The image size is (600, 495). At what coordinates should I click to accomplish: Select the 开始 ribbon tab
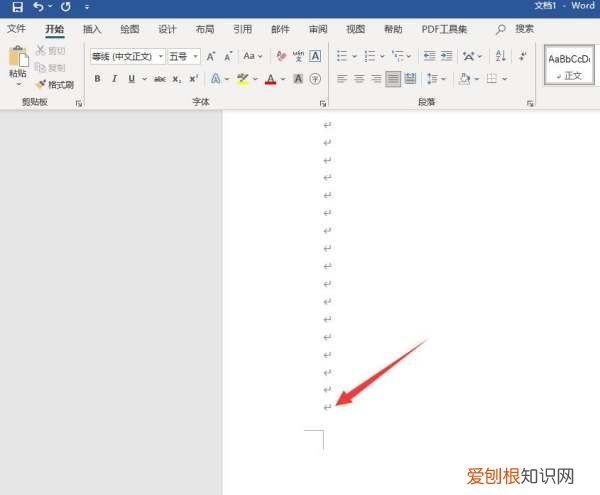(55, 29)
